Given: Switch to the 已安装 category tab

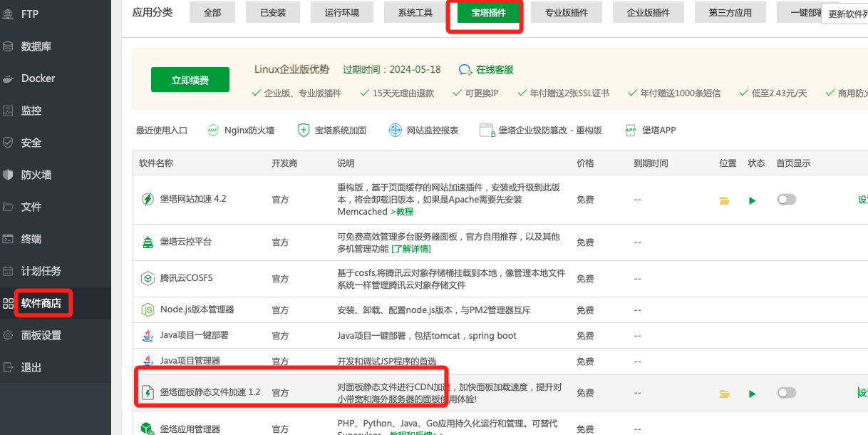Looking at the screenshot, I should tap(273, 12).
